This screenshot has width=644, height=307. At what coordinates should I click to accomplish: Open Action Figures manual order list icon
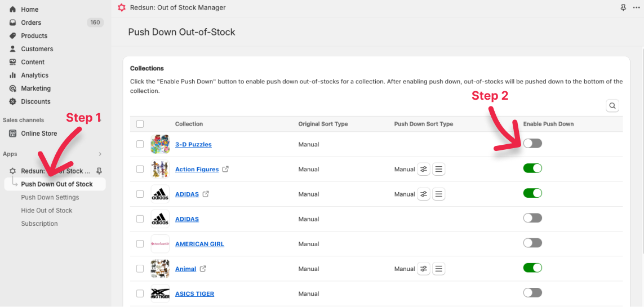click(x=439, y=169)
